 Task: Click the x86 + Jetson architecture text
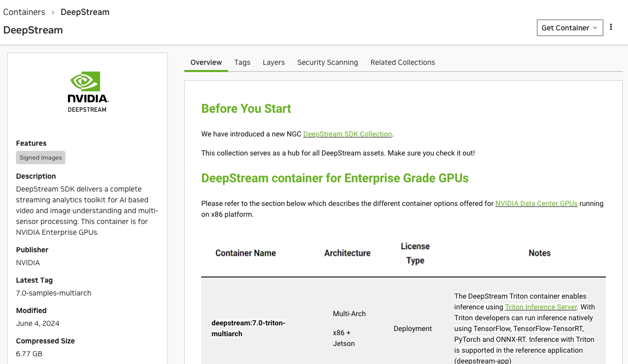[344, 338]
